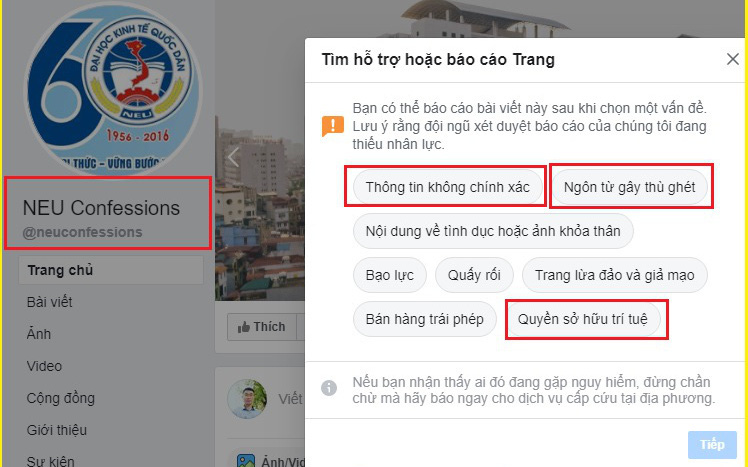Select 'Ngôn từ gây thù ghét' option
This screenshot has height=467, width=748.
point(629,187)
